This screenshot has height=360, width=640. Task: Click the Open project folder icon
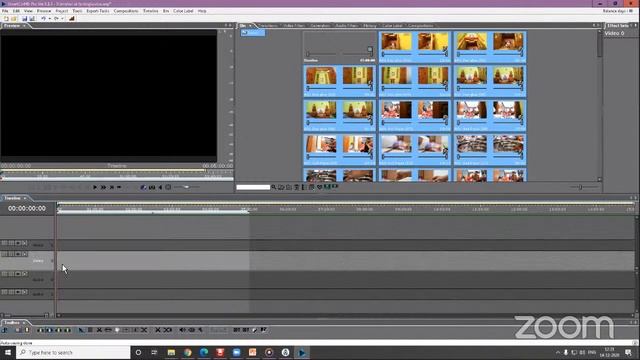14,18
